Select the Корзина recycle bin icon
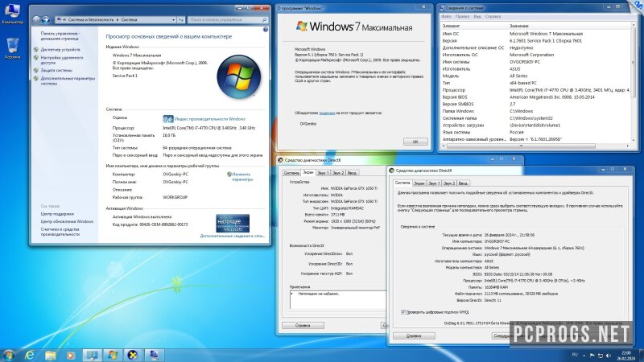 12,47
